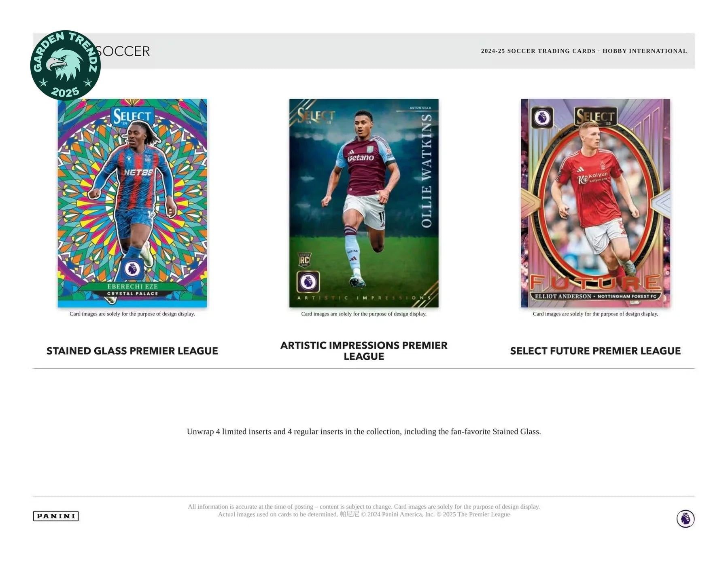Click the Select logo on the Future card
728x562 pixels.
point(596,117)
